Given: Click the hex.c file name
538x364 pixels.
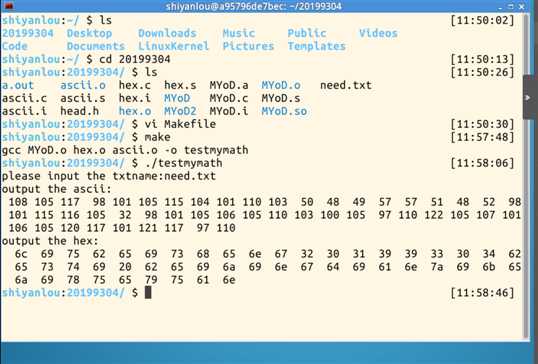Looking at the screenshot, I should click(x=134, y=85).
